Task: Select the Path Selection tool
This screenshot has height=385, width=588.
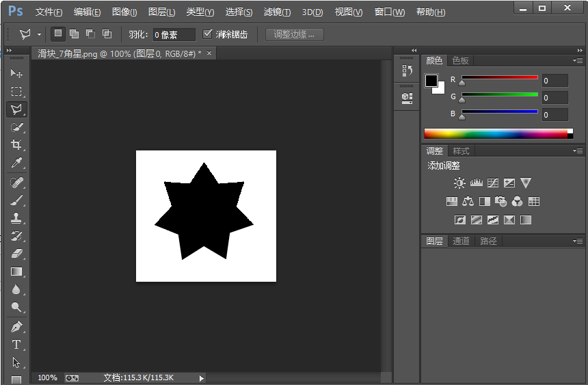Action: (16, 362)
